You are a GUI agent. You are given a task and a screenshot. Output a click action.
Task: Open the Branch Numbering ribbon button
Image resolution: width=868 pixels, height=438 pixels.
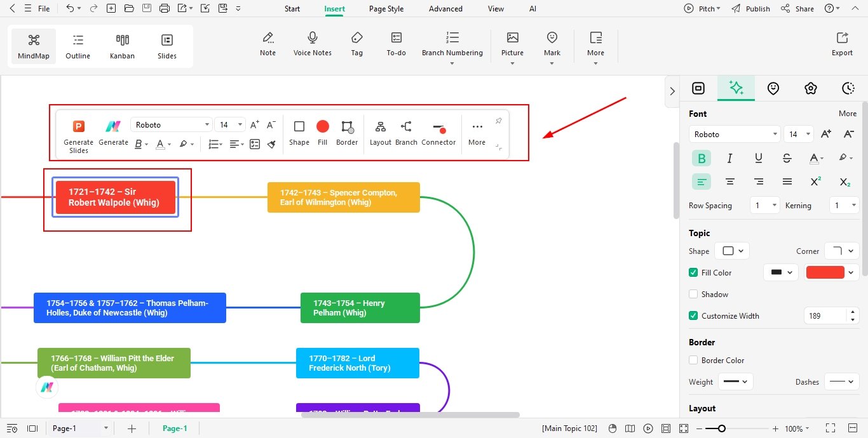[452, 46]
